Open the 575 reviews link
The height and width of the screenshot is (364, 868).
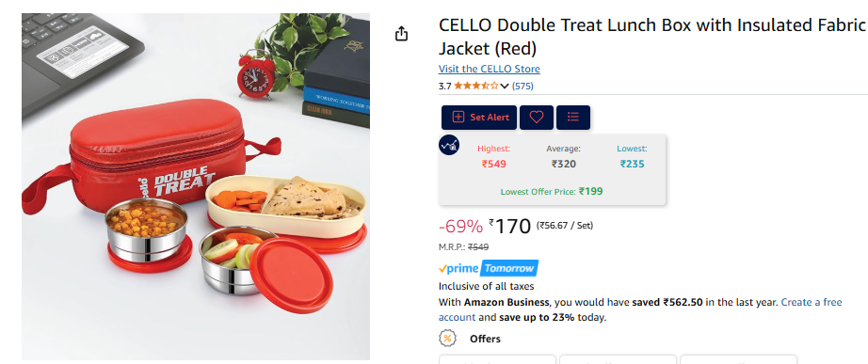[x=522, y=86]
